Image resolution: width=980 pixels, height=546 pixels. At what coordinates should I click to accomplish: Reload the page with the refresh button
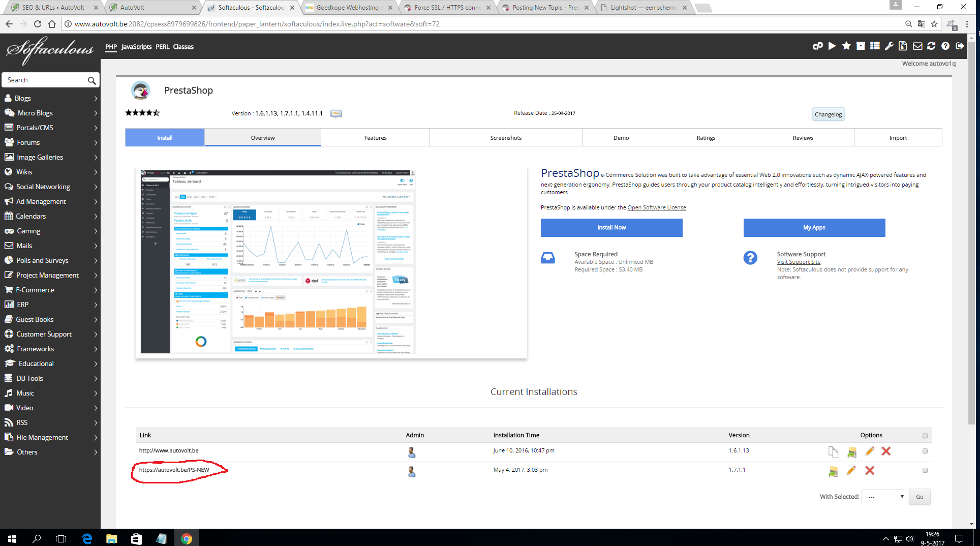37,24
